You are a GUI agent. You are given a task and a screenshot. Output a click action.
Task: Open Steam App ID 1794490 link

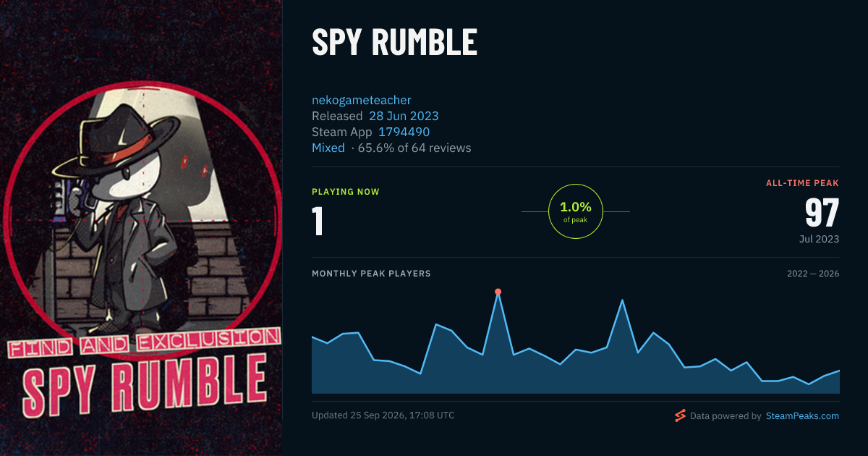click(404, 132)
